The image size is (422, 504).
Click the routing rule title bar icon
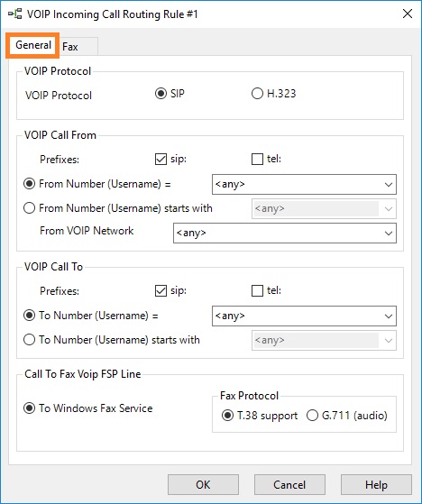coord(14,14)
